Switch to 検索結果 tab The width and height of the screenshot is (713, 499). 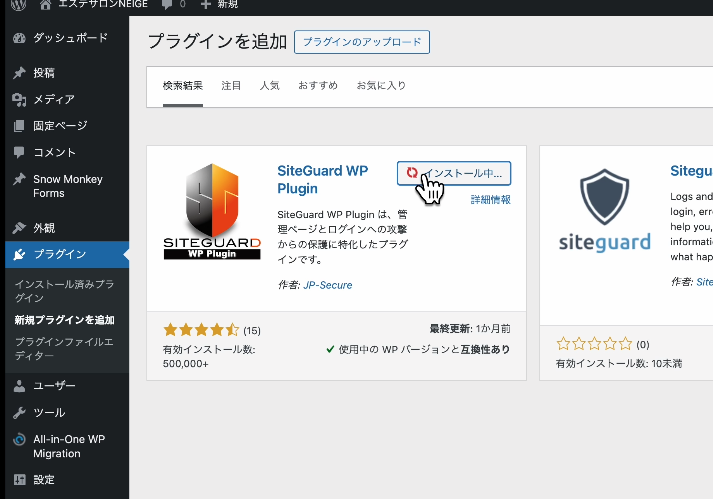click(183, 86)
